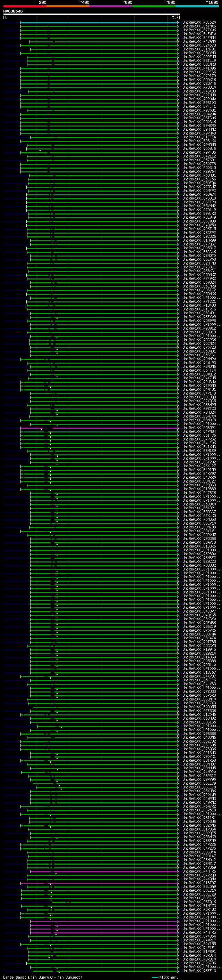
Task: Click the UniRef100_C1N791 label
Action: [x=199, y=49]
